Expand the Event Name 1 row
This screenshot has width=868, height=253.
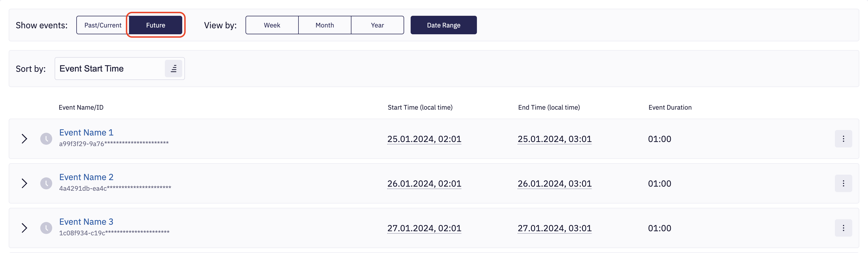24,139
